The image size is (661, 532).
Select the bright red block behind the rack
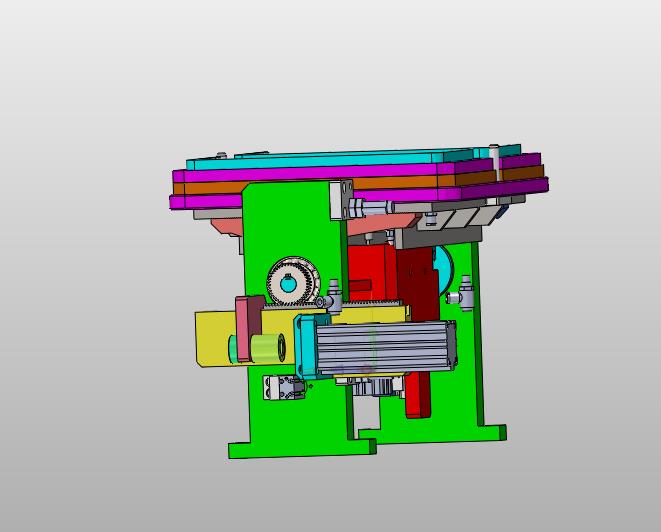[x=371, y=272]
